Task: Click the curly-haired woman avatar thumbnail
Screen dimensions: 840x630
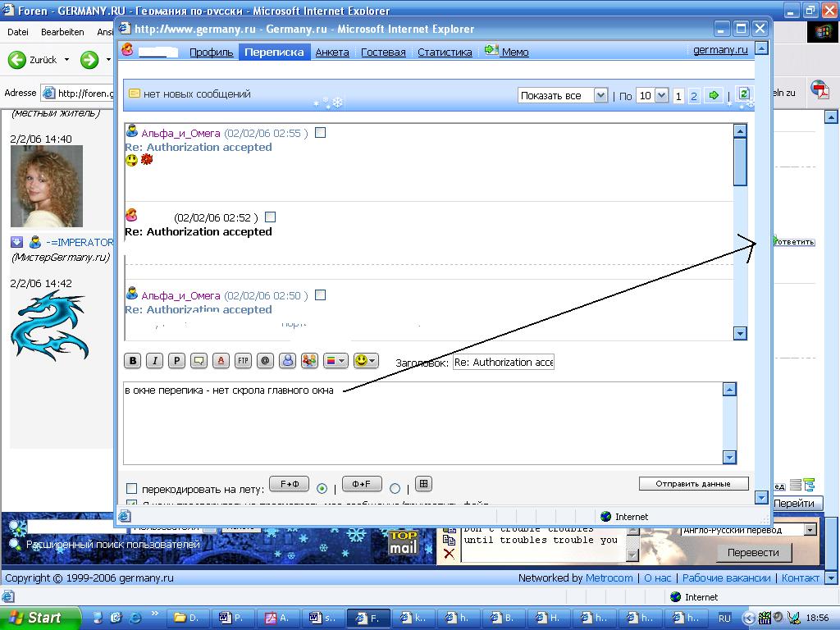Action: click(x=47, y=186)
